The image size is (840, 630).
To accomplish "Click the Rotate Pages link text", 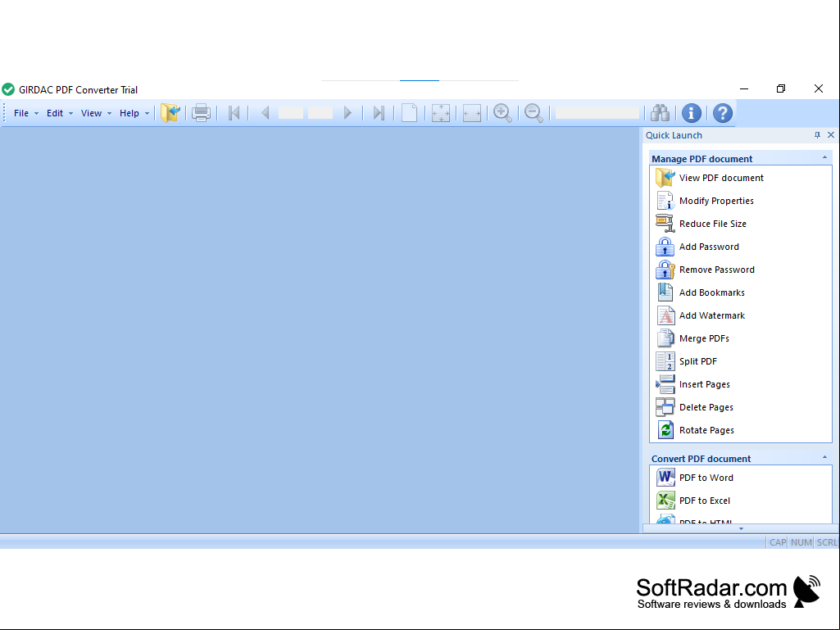I will click(x=706, y=430).
